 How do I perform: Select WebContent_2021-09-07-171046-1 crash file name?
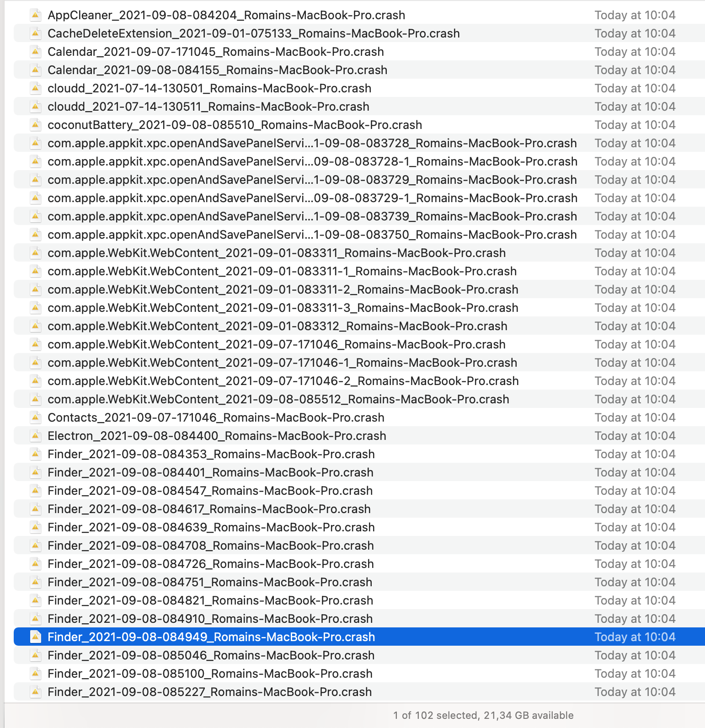pyautogui.click(x=283, y=363)
